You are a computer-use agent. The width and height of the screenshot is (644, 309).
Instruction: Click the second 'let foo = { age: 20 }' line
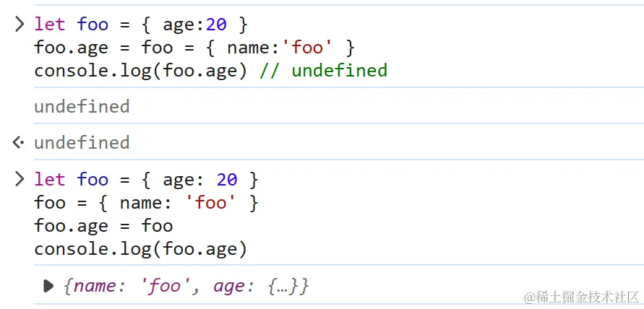(145, 179)
